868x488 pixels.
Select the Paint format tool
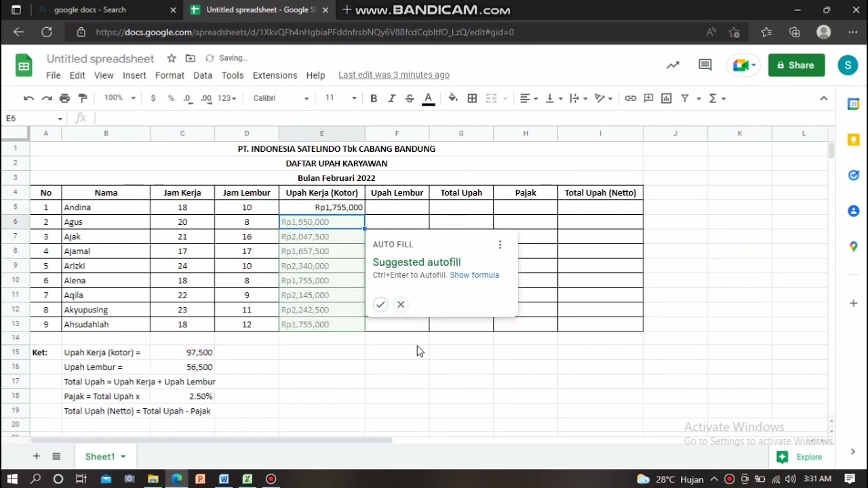click(x=83, y=98)
